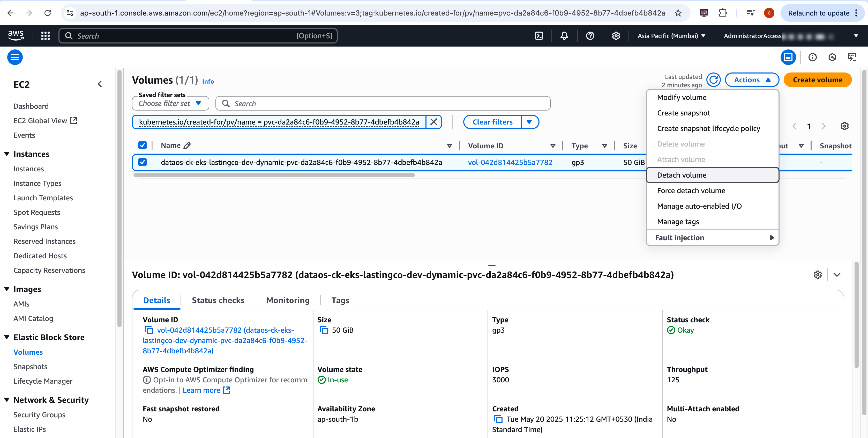868x438 pixels.
Task: Open Learn more Compute Optimizer link
Action: click(206, 390)
